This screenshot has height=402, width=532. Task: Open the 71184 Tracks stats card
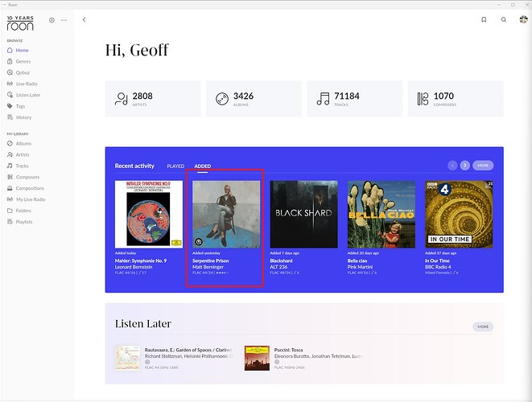tap(355, 99)
